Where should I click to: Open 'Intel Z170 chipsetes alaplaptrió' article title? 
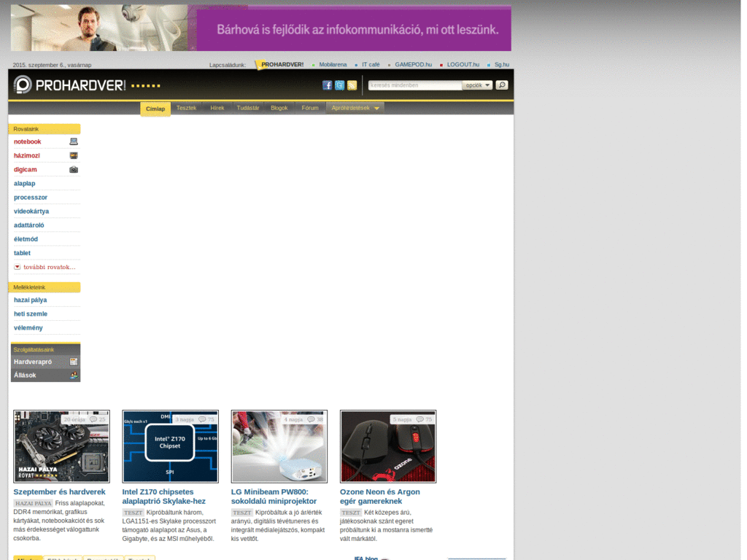(x=163, y=497)
